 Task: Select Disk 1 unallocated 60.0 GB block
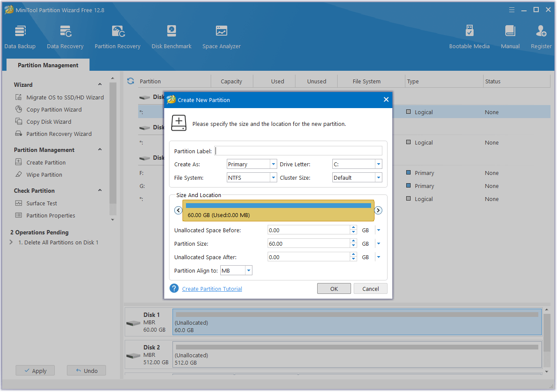tap(357, 322)
